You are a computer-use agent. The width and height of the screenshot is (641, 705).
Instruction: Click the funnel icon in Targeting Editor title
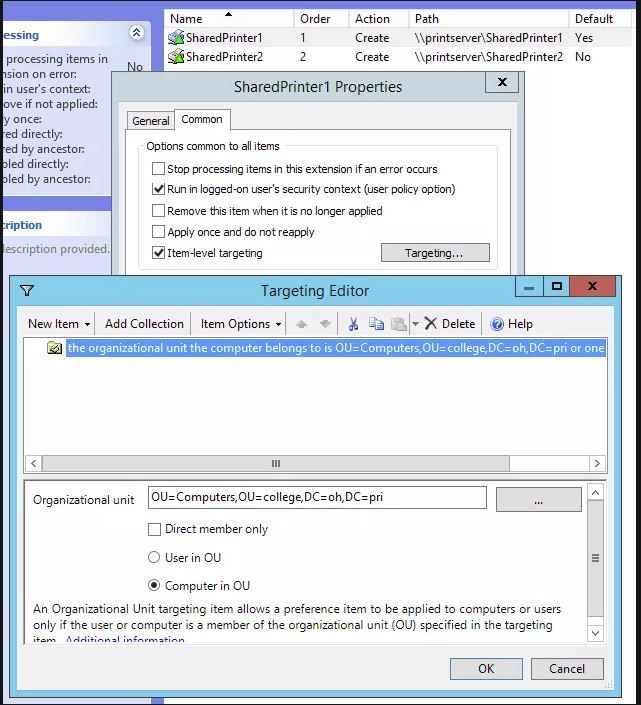pos(27,290)
